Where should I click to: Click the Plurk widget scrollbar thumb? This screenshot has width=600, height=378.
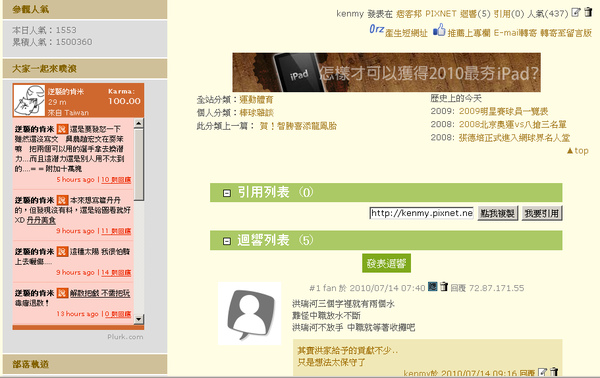[139, 165]
